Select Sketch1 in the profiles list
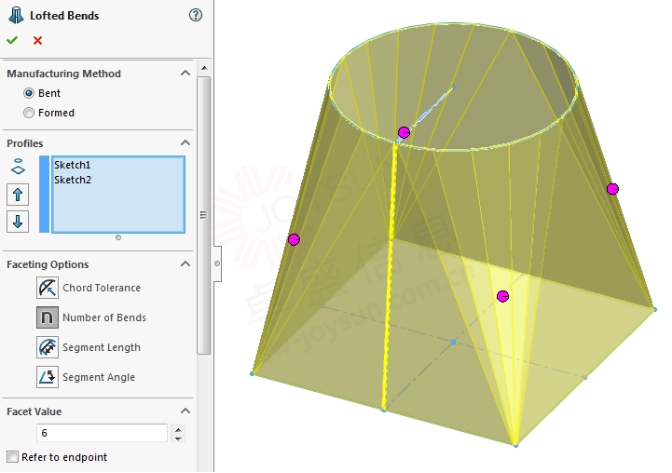 point(73,166)
